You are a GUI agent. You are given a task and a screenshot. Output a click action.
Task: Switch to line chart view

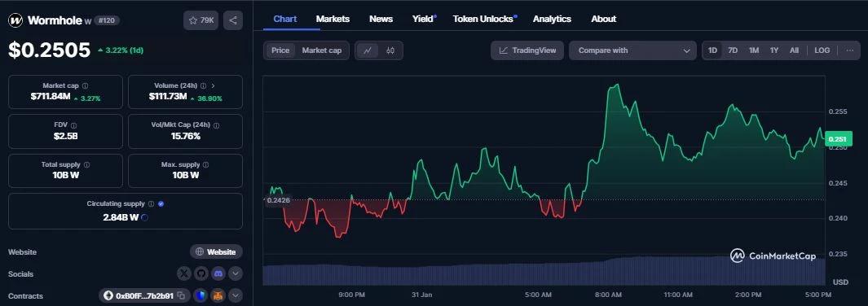tap(368, 50)
